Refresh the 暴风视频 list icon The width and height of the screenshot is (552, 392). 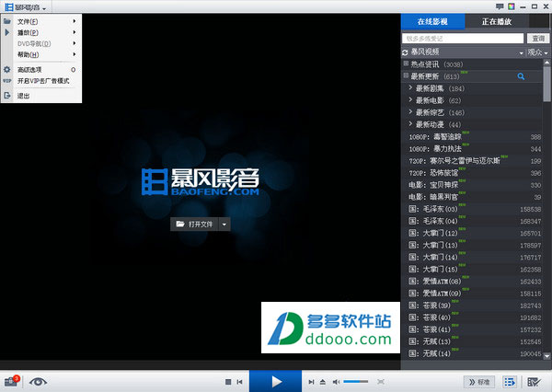tap(405, 52)
